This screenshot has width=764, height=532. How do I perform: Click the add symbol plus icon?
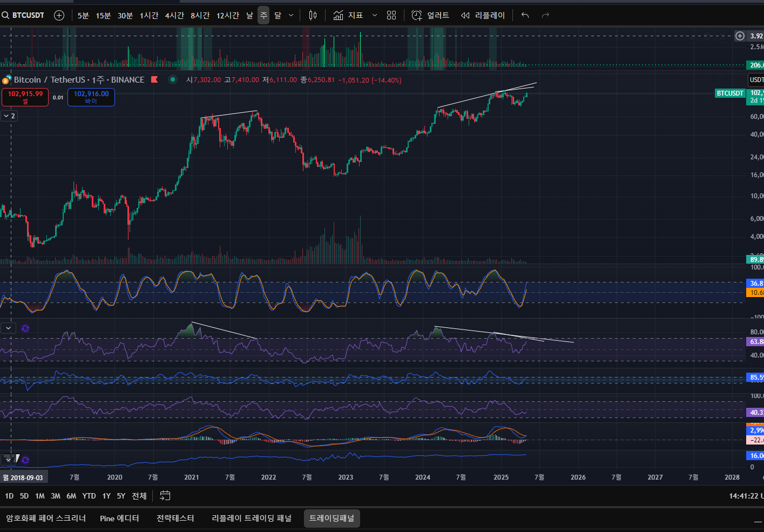click(x=59, y=15)
